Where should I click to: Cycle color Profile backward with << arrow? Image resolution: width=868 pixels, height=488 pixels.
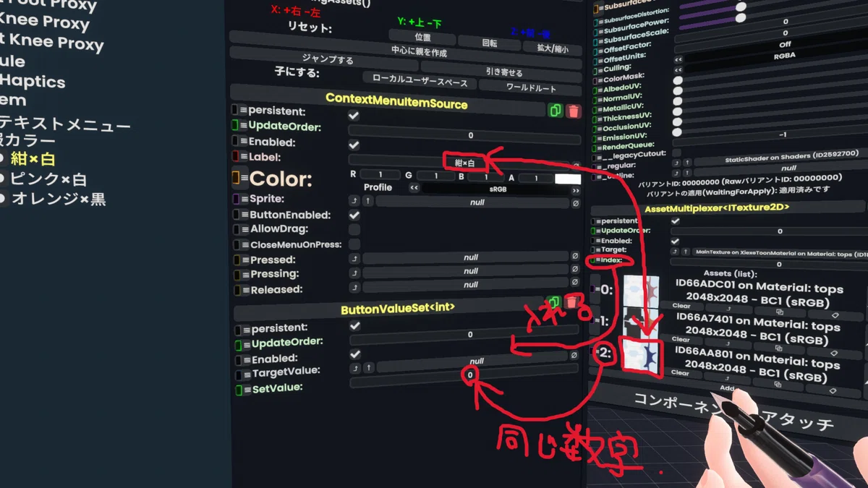point(414,188)
